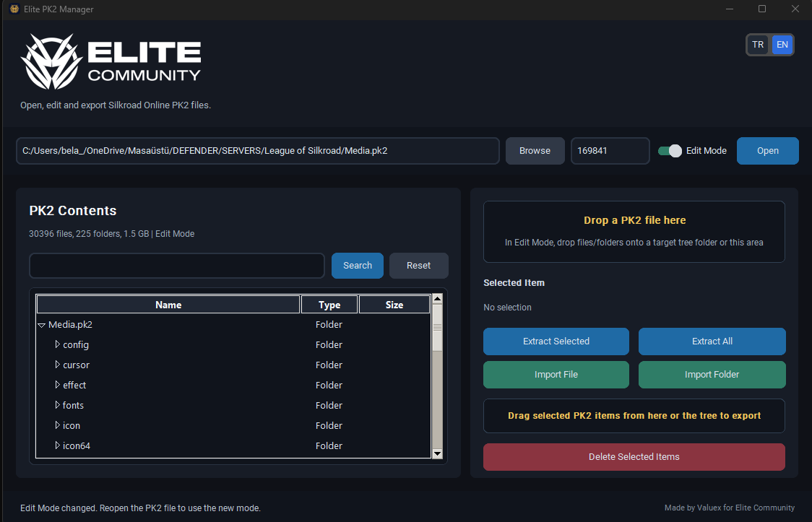The height and width of the screenshot is (522, 812).
Task: Click the Import Folder button
Action: coord(712,375)
